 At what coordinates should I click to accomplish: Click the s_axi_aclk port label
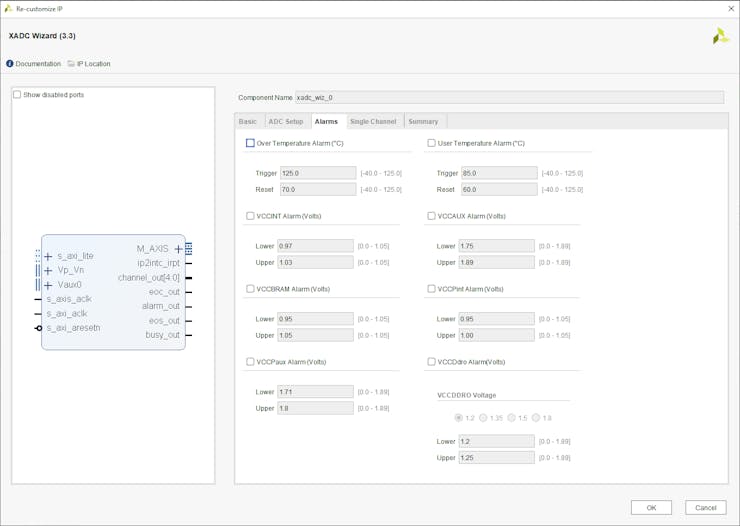[67, 314]
